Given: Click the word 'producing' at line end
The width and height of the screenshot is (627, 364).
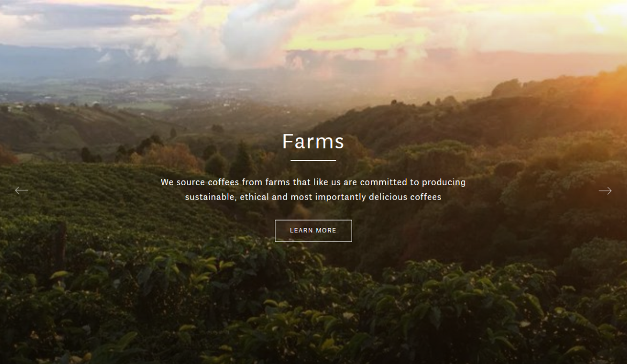Looking at the screenshot, I should [444, 182].
